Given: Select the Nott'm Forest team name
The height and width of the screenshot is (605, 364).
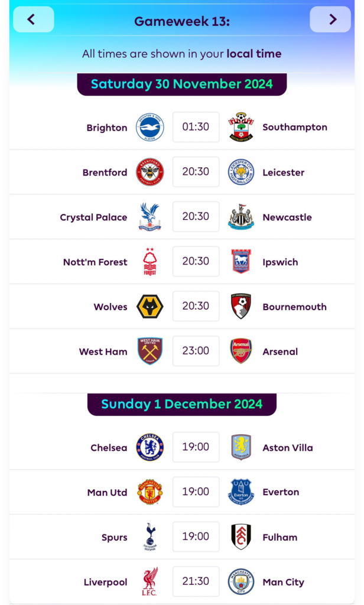Looking at the screenshot, I should tap(95, 262).
